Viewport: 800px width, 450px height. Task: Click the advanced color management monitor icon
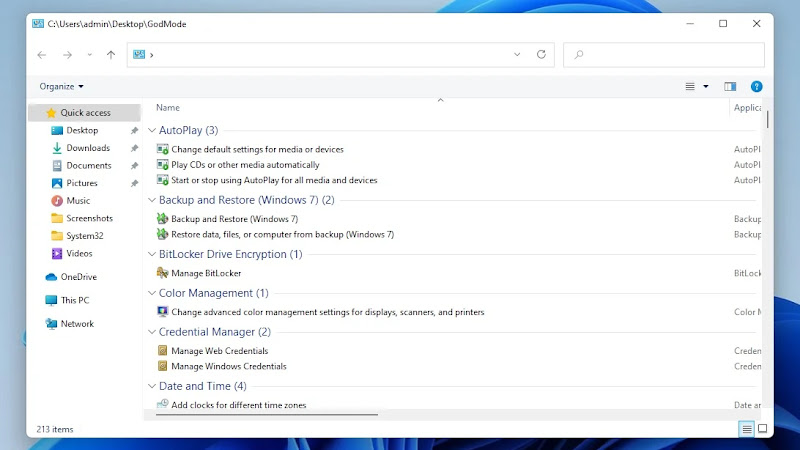click(x=162, y=312)
